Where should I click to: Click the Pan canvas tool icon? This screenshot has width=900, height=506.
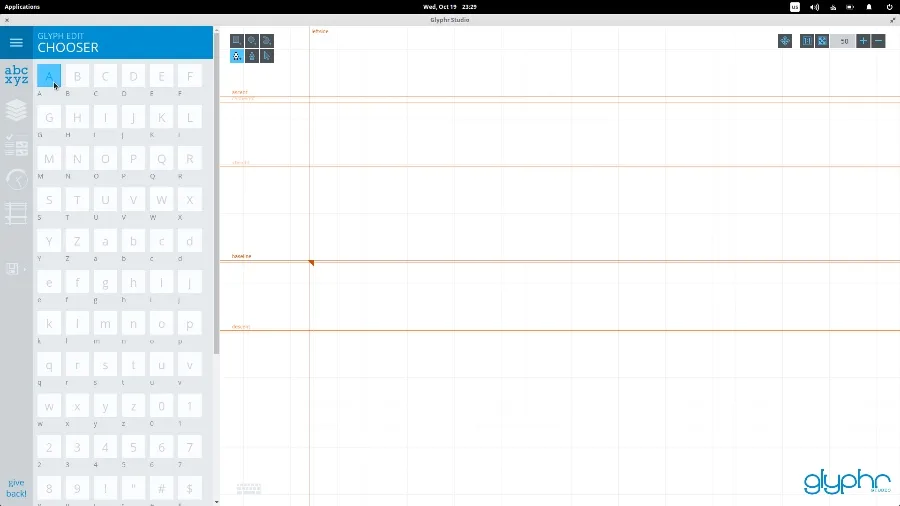pos(785,41)
